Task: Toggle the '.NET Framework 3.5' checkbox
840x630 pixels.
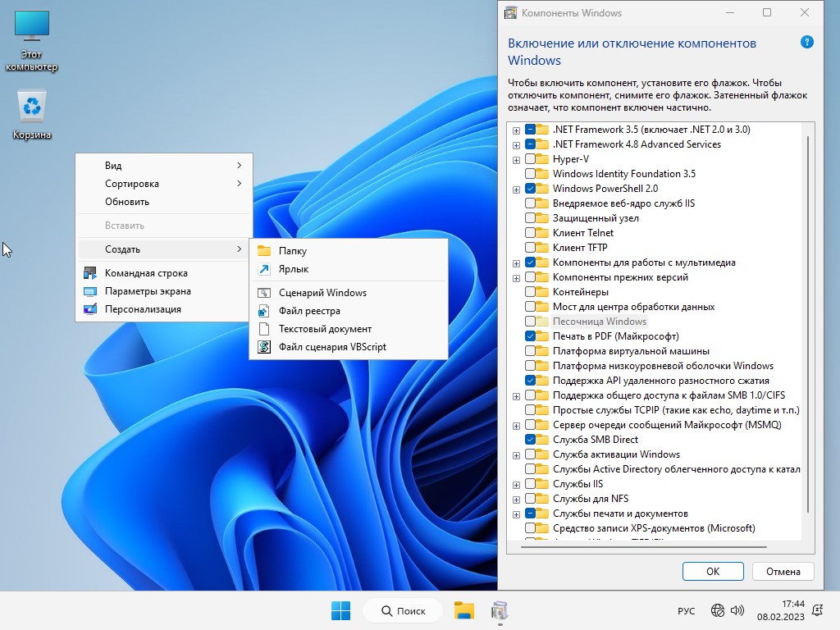Action: point(531,130)
